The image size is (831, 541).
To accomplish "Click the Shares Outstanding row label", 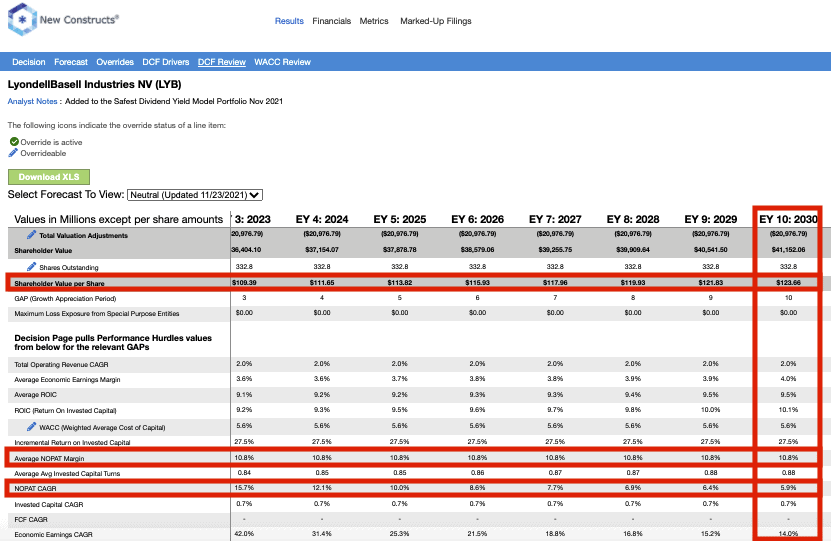I will pos(68,268).
